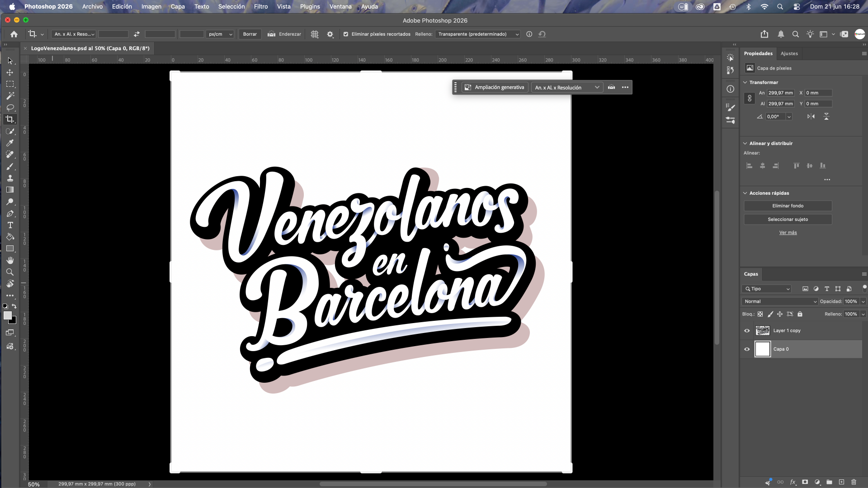
Task: Toggle lock all padlock in Capas
Action: click(x=800, y=314)
